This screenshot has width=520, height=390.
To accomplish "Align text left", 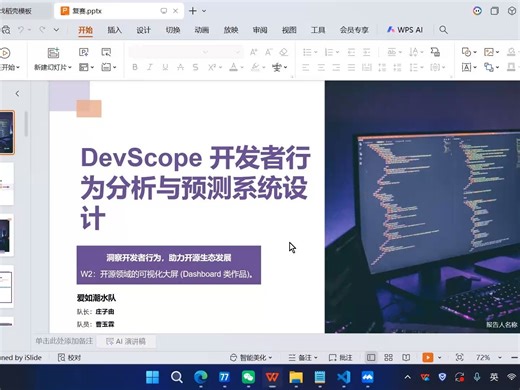I will (x=305, y=68).
